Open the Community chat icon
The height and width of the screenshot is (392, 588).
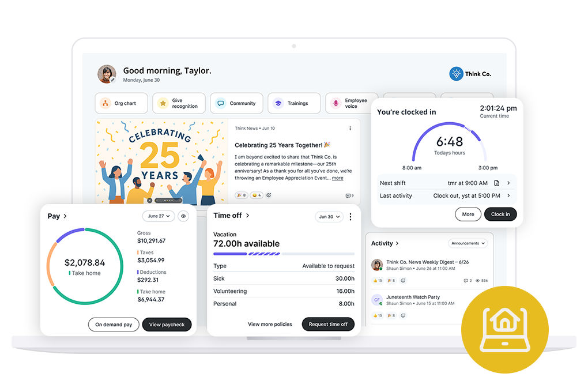tap(220, 103)
